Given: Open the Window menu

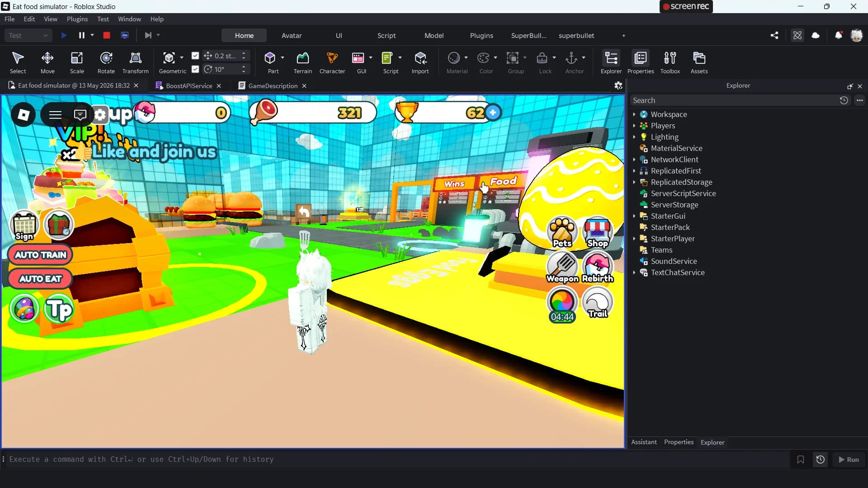Looking at the screenshot, I should 129,19.
